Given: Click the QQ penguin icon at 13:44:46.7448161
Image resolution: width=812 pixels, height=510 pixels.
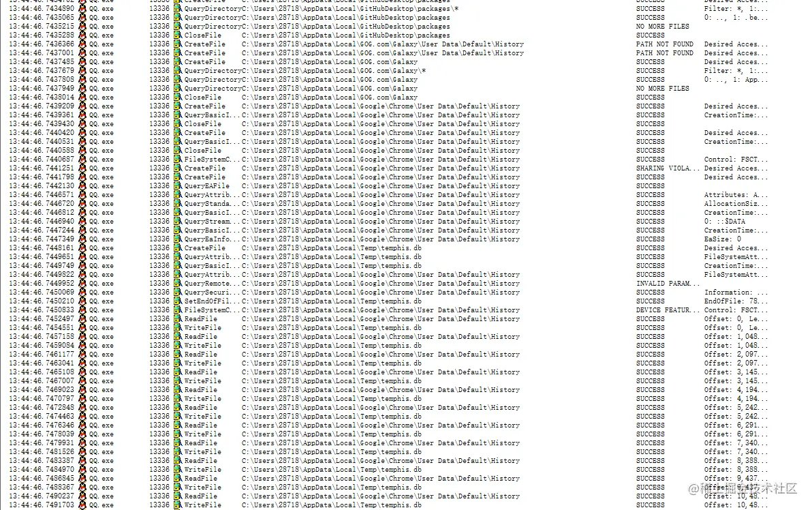Looking at the screenshot, I should 82,248.
